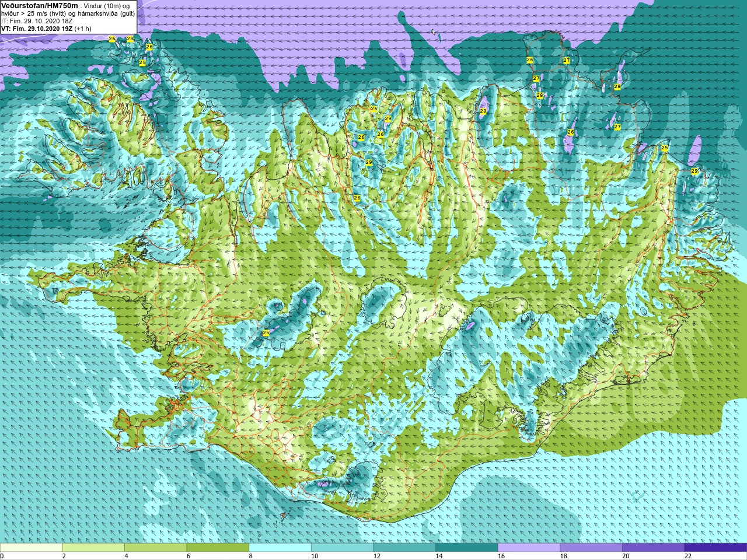747x560 pixels.
Task: Select the dark indigo legend swatch above 22 m/s
Action: click(715, 548)
